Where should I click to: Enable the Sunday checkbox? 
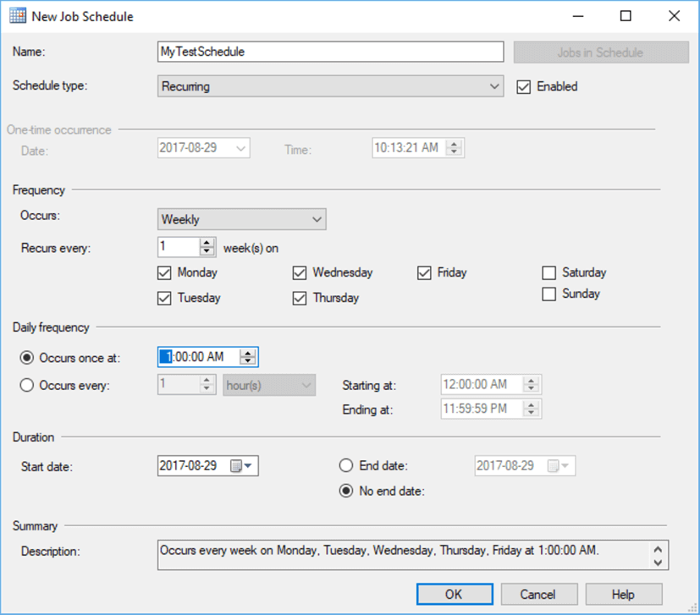tap(549, 294)
